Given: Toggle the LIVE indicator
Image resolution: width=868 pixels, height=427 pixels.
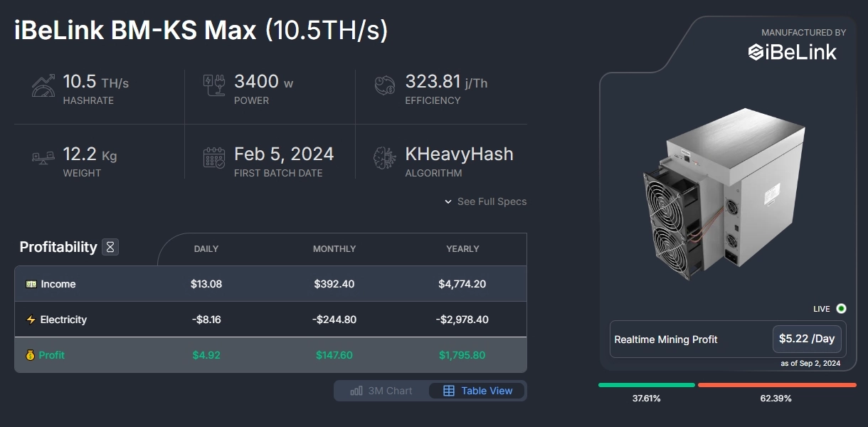Looking at the screenshot, I should coord(841,309).
